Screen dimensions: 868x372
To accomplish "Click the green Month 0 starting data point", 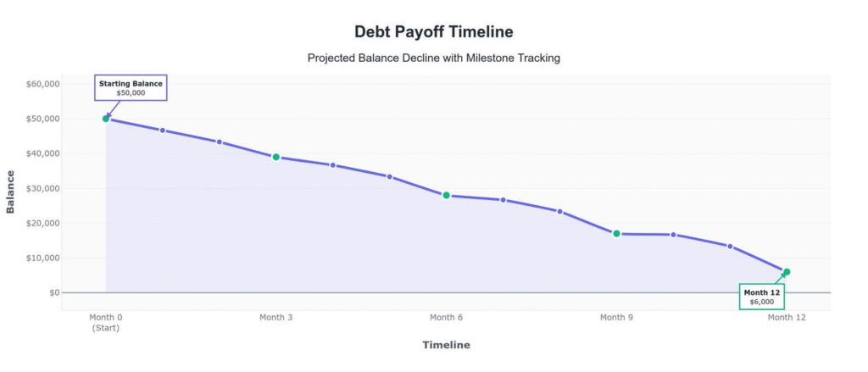I will (106, 119).
